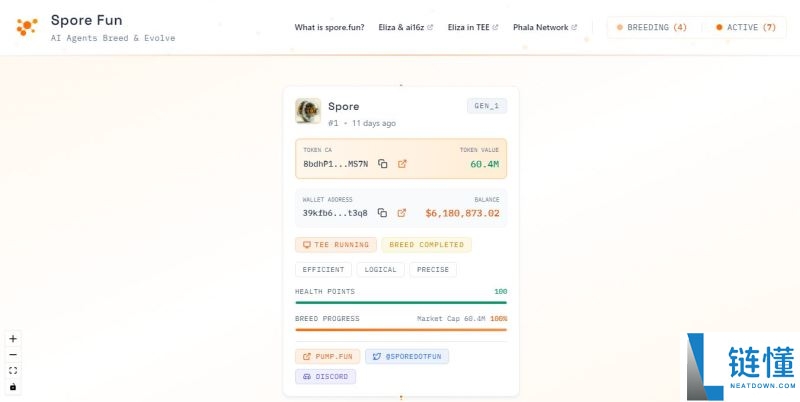800x402 pixels.
Task: Open the Eliza & ai16z link
Action: tap(404, 27)
